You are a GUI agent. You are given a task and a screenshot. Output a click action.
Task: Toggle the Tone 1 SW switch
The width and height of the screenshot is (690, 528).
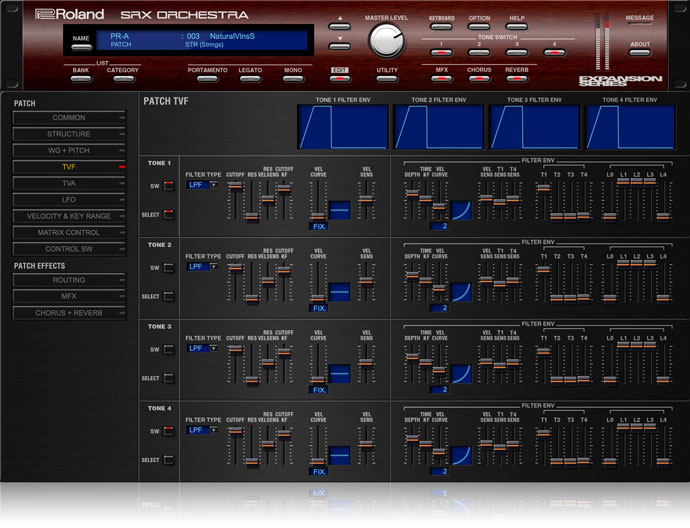click(168, 186)
